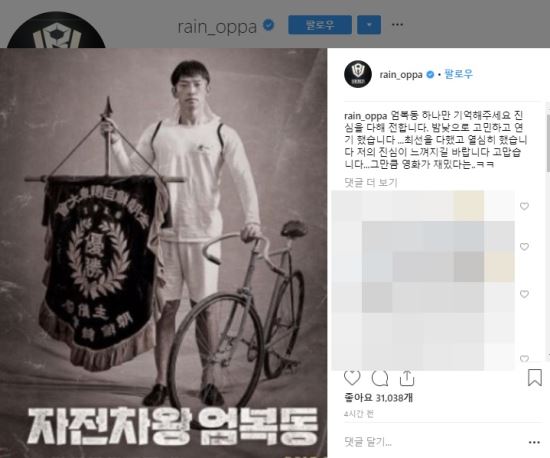Like the post with the heart icon
The width and height of the screenshot is (550, 458).
pyautogui.click(x=352, y=378)
